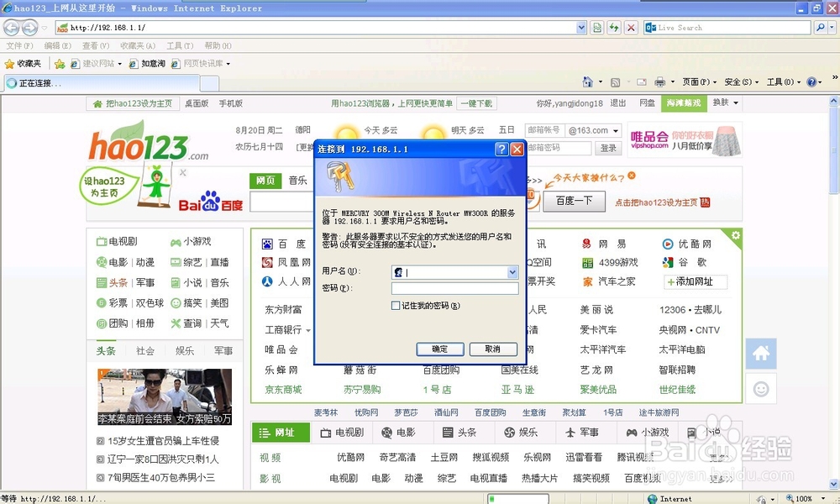Click the hao123 favicon in the address bar
Image resolution: width=840 pixels, height=504 pixels.
[x=62, y=27]
